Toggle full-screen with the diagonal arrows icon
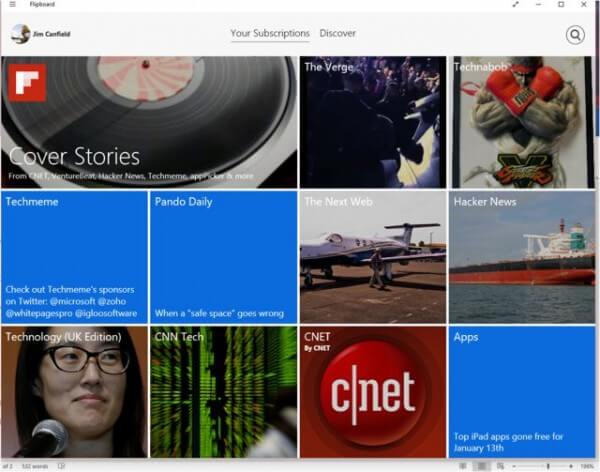Viewport: 600px width, 472px height. [516, 4]
